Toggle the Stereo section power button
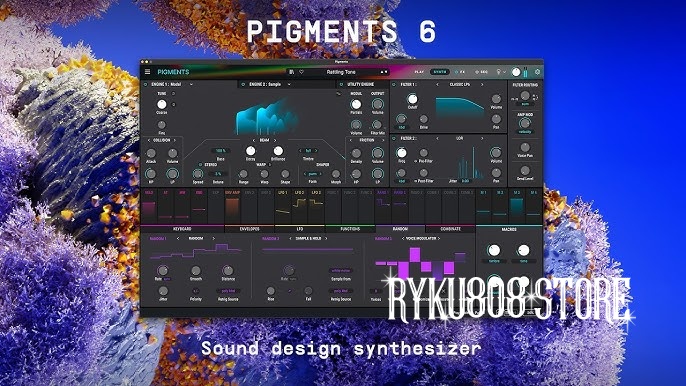The image size is (686, 386). [200, 165]
